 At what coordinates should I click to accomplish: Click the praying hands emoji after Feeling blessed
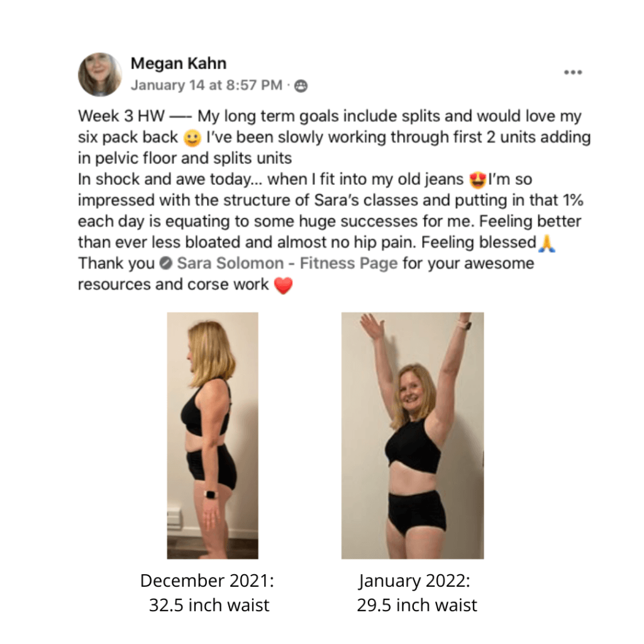coord(547,243)
